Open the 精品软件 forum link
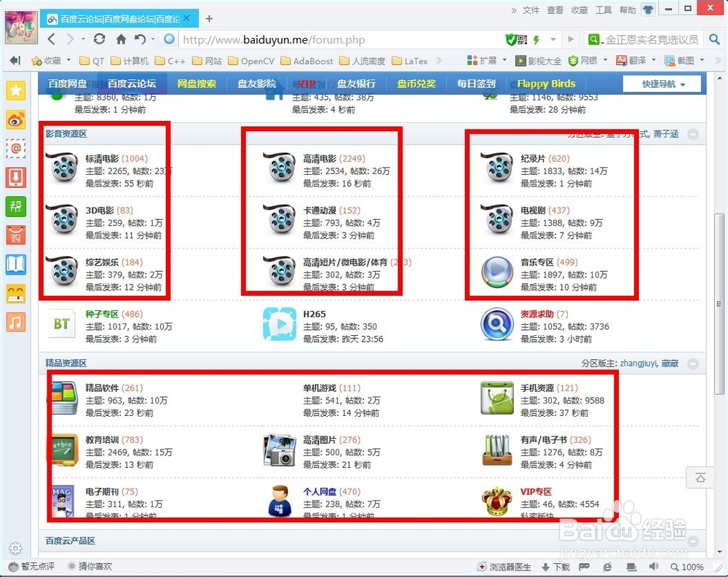The height and width of the screenshot is (577, 728). [x=102, y=388]
